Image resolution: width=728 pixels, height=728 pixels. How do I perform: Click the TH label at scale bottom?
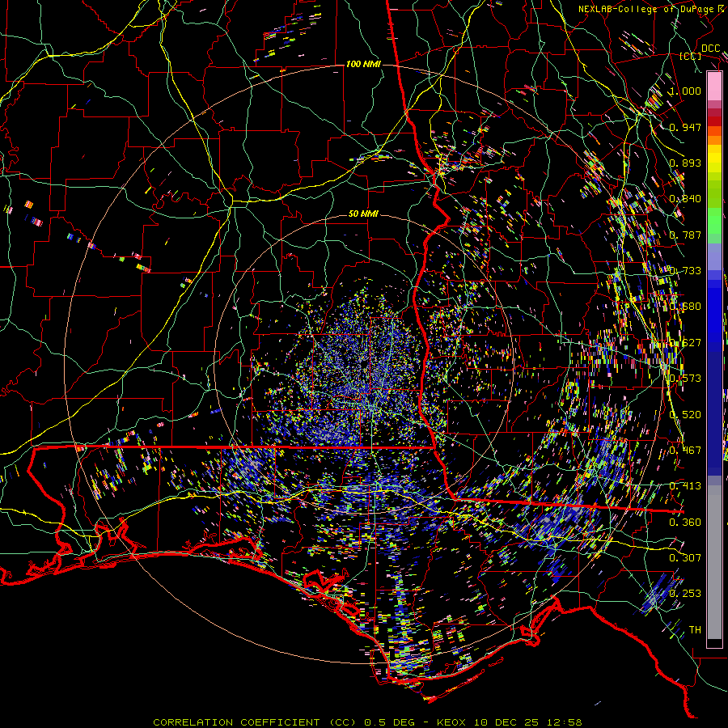point(695,630)
